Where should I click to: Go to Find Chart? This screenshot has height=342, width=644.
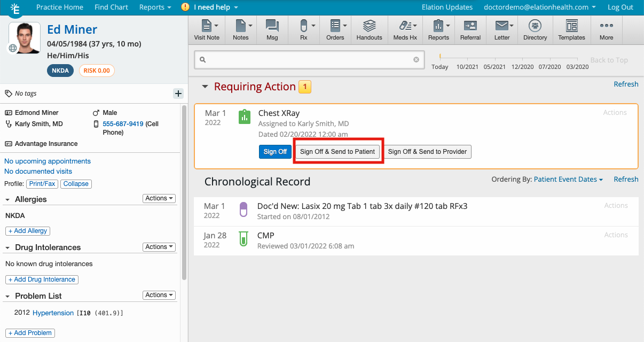point(111,7)
